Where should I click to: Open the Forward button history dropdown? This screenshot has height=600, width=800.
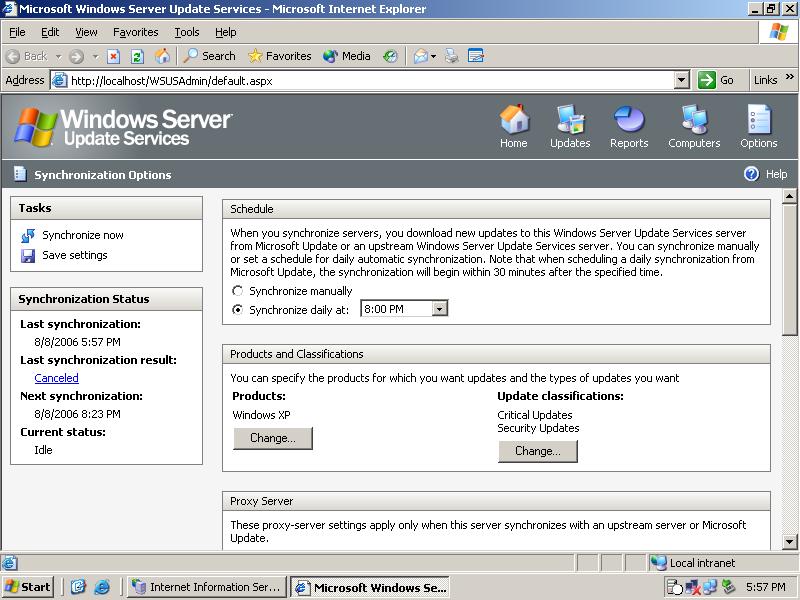tap(95, 56)
